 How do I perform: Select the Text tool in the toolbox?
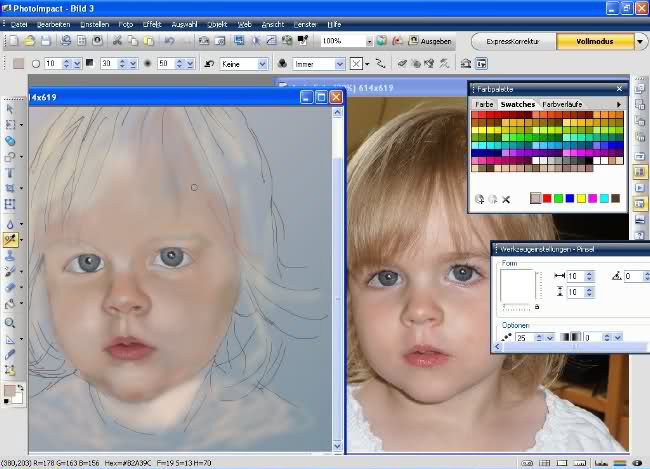[x=10, y=173]
